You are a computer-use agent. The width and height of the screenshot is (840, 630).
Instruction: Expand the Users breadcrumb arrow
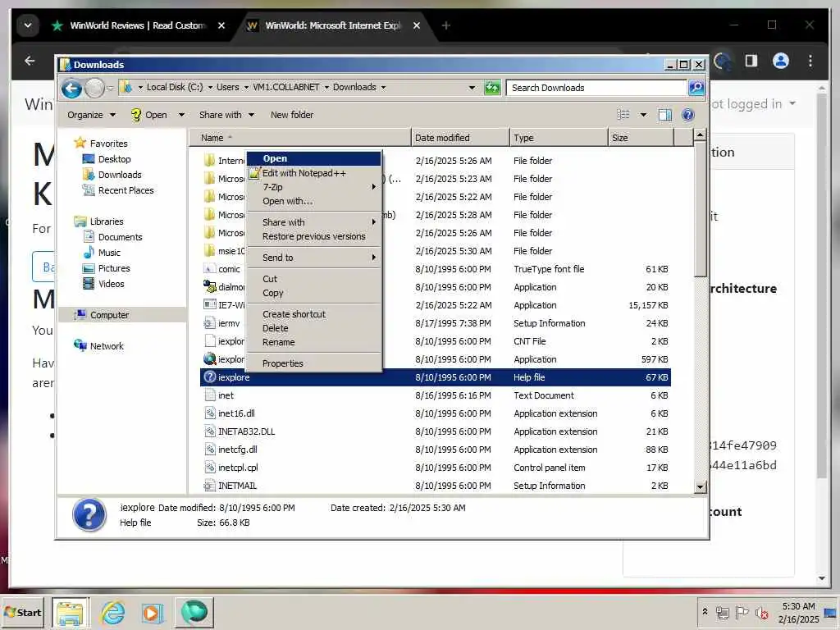246,87
